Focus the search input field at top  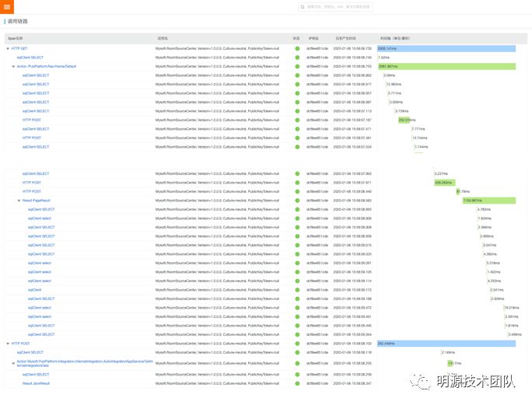pyautogui.click(x=342, y=7)
